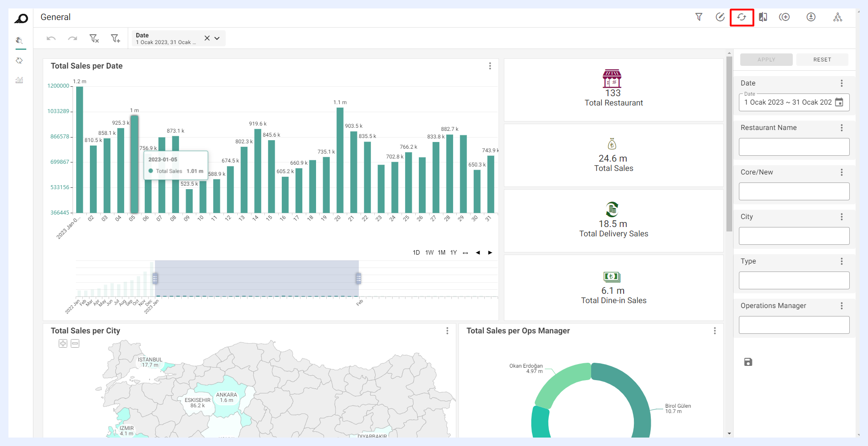Screen dimensions: 868x446
Task: Click the Operations Manager input field
Action: (794, 325)
